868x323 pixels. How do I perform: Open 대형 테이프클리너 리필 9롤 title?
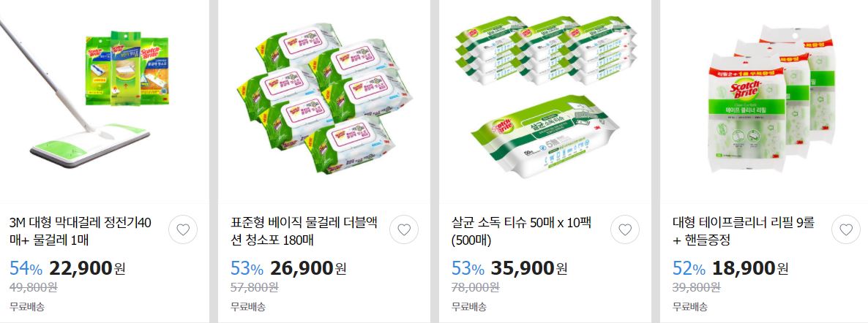(x=744, y=232)
